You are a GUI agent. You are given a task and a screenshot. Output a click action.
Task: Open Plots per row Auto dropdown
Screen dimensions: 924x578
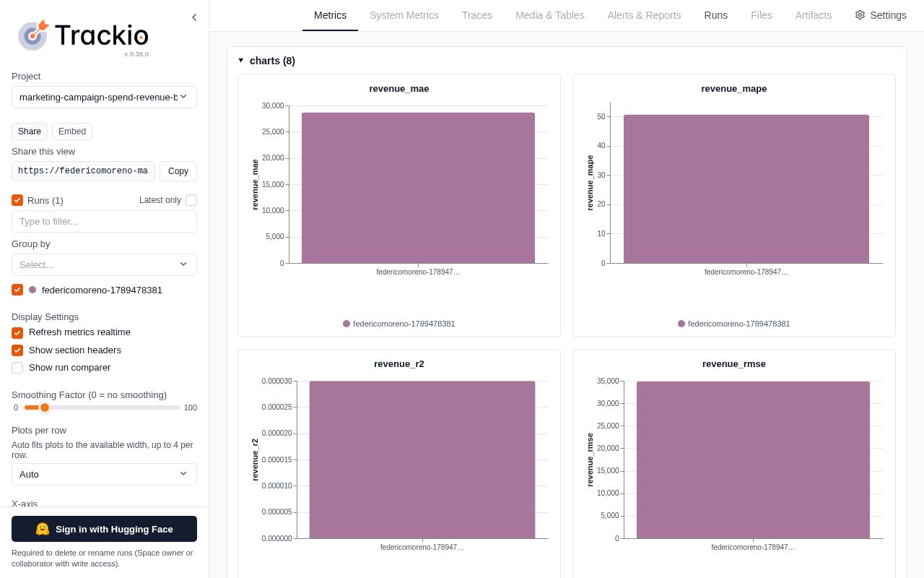tap(104, 474)
